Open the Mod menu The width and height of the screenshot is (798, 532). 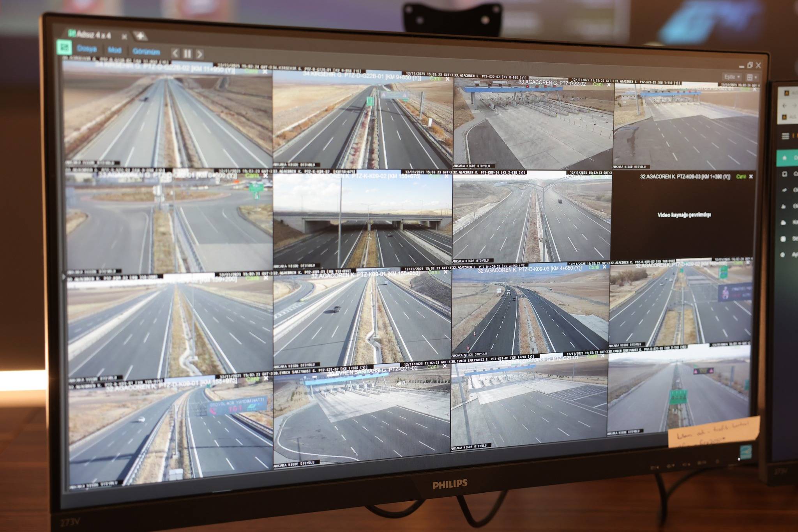(x=115, y=50)
